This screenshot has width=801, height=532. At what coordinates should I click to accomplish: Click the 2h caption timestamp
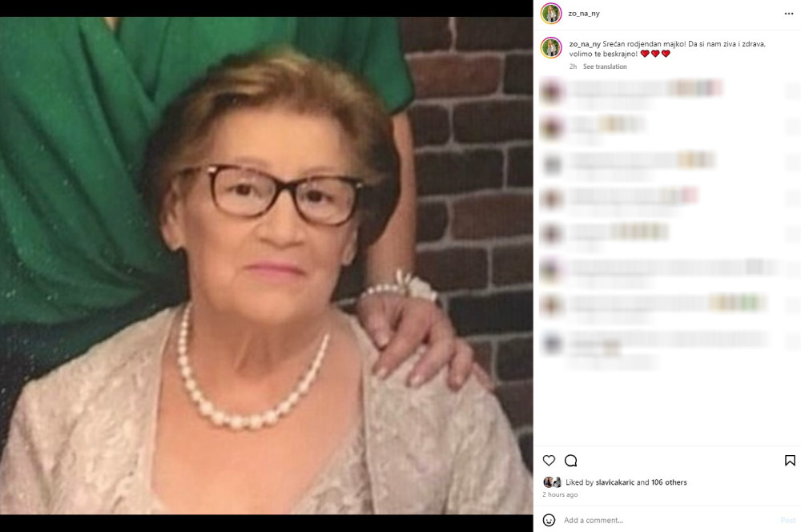click(574, 66)
